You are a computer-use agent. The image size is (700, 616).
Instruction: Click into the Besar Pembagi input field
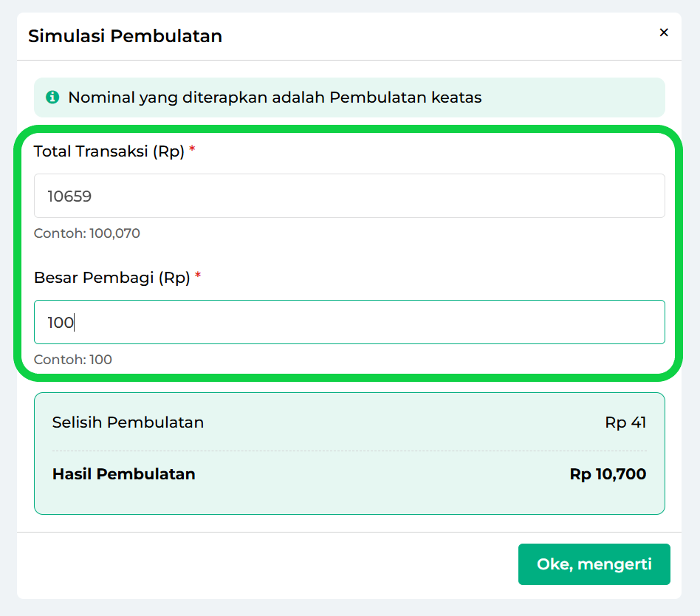[349, 322]
